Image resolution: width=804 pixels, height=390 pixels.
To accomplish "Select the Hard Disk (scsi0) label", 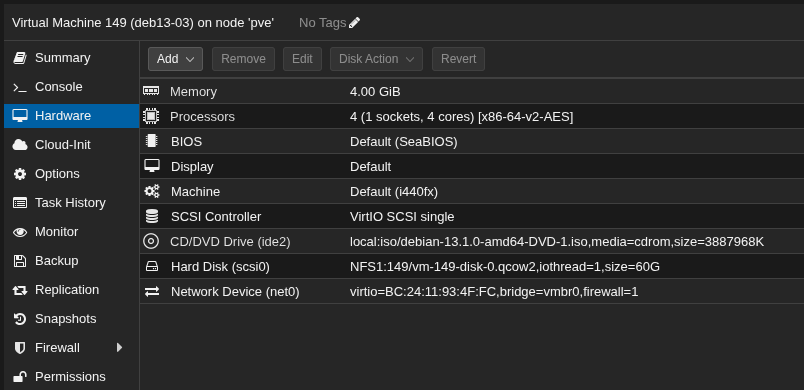I will (x=220, y=267).
